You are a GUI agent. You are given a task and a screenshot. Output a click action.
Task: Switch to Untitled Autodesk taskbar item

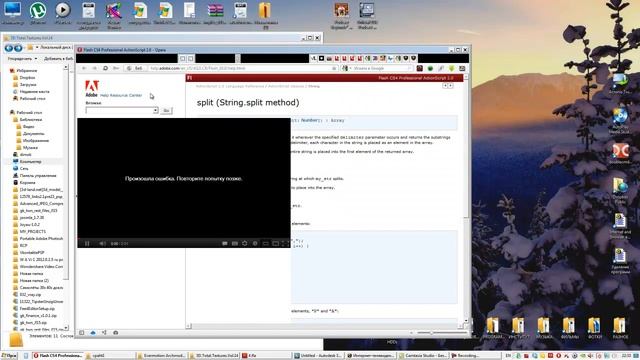click(318, 356)
